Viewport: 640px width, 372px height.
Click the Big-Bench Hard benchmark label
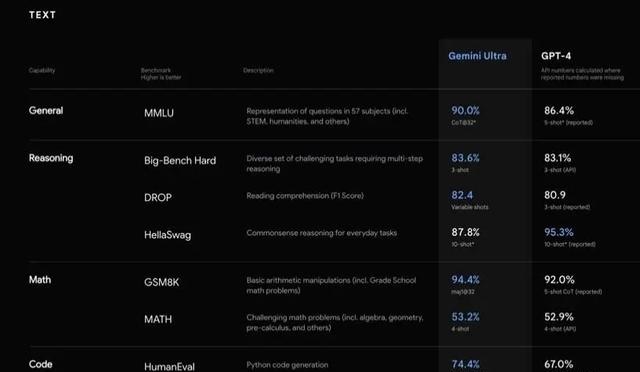(x=180, y=160)
